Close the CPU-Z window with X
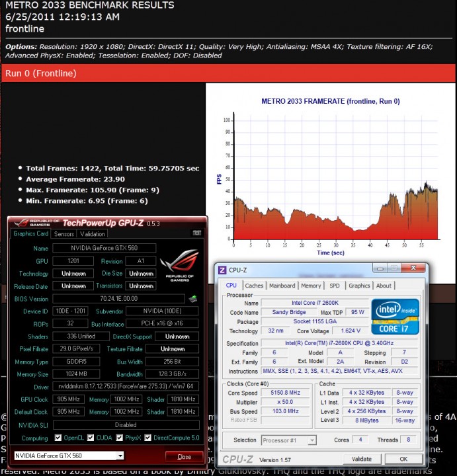Viewport: 457px width, 476px height. [x=413, y=268]
